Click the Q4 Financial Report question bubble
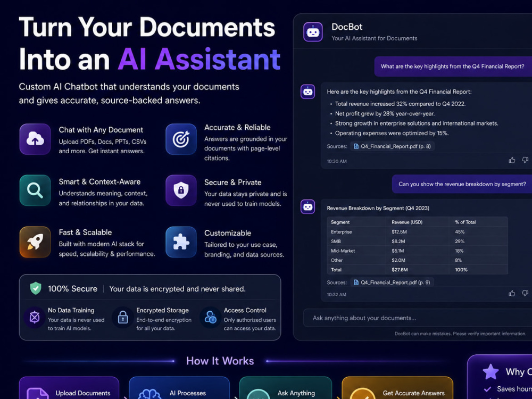This screenshot has width=532, height=399. (453, 66)
